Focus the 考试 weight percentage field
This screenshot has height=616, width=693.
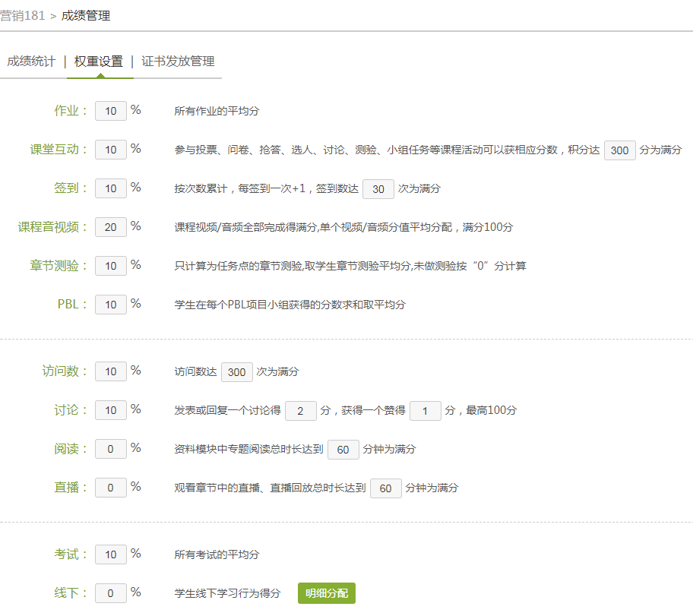(111, 554)
